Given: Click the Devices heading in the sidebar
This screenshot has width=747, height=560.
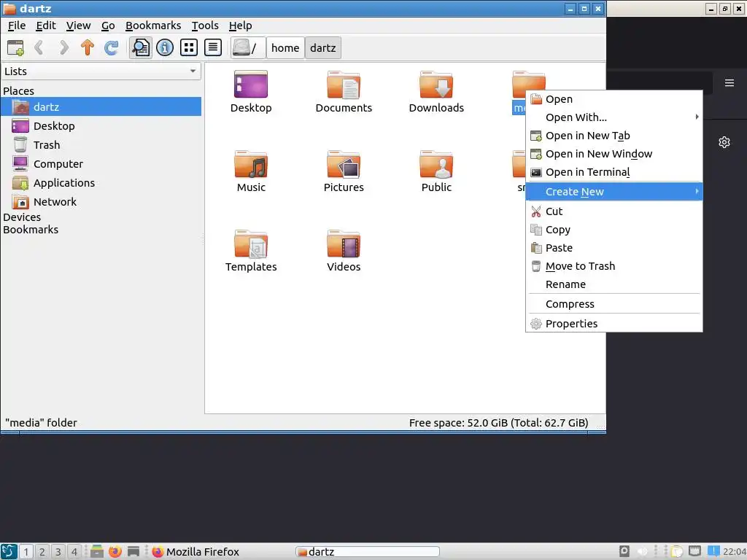Looking at the screenshot, I should [22, 217].
